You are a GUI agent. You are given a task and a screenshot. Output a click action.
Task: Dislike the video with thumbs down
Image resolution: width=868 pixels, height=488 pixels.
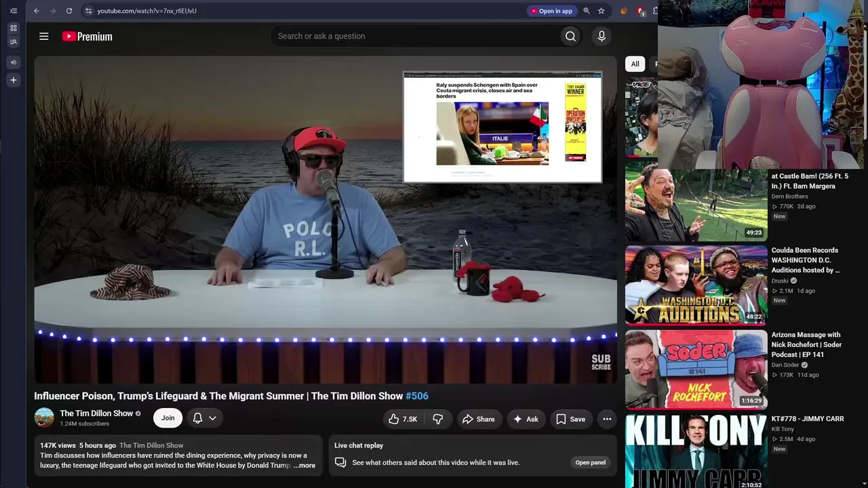(438, 419)
